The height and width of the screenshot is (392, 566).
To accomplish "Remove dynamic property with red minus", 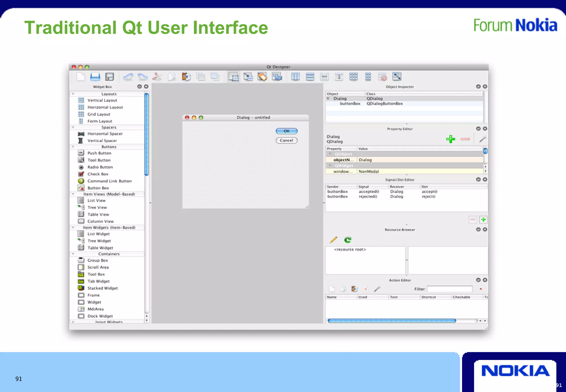I will pos(465,139).
